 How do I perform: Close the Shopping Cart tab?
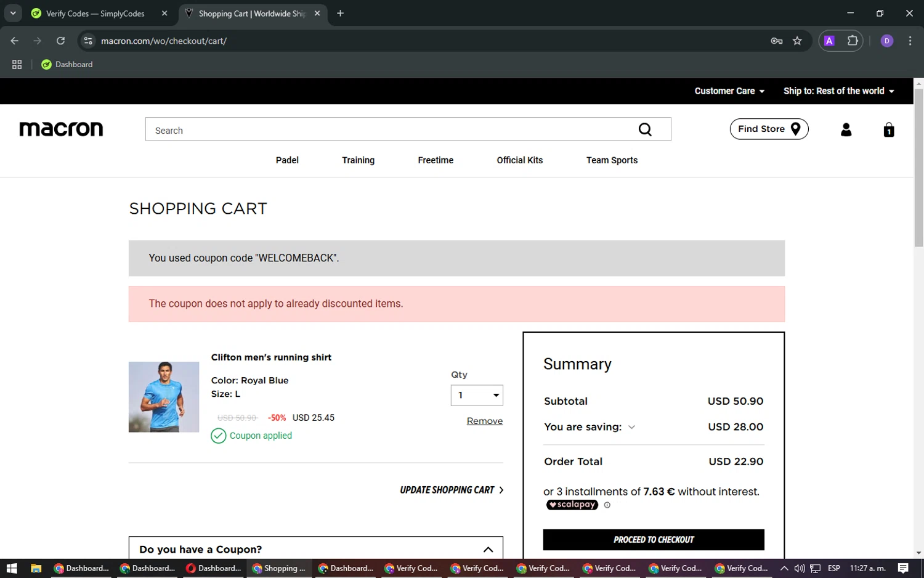[x=317, y=13]
